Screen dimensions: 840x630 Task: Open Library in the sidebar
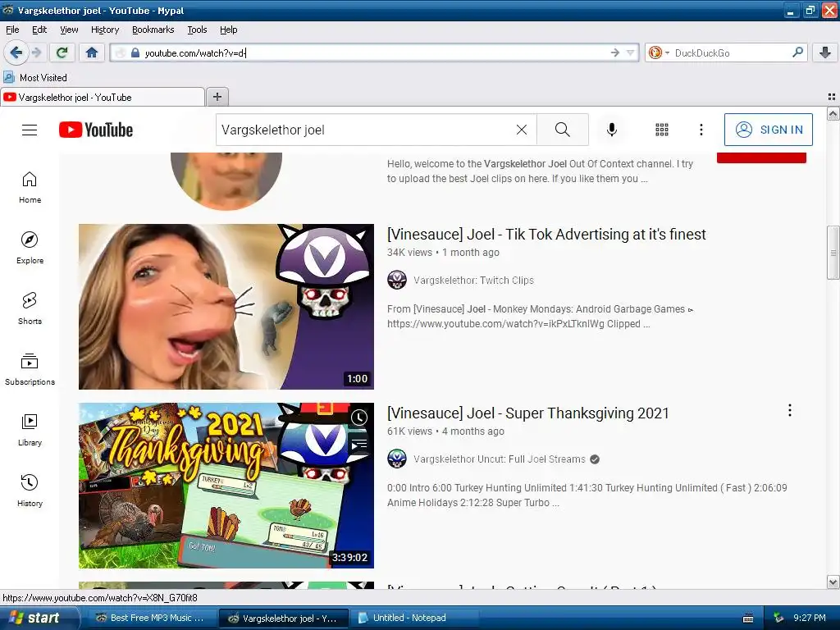pyautogui.click(x=30, y=430)
